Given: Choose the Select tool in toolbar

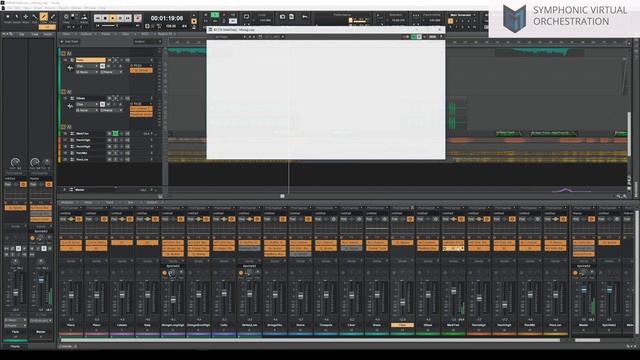Looking at the screenshot, I should 16,18.
